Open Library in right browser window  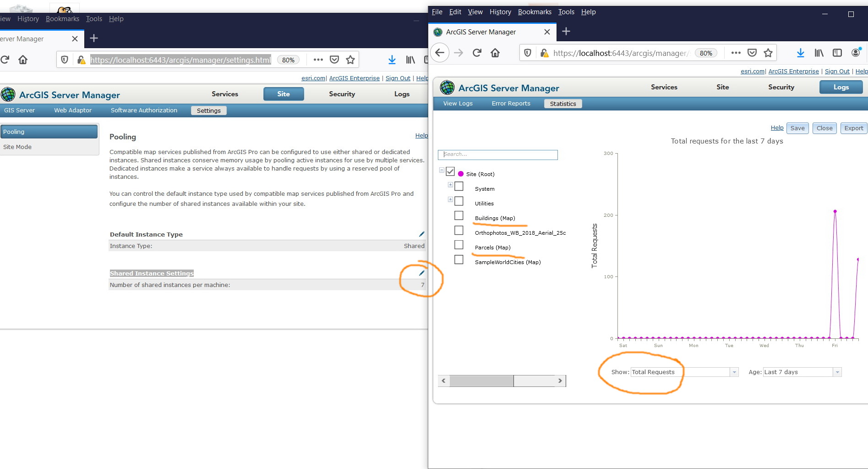pos(819,53)
